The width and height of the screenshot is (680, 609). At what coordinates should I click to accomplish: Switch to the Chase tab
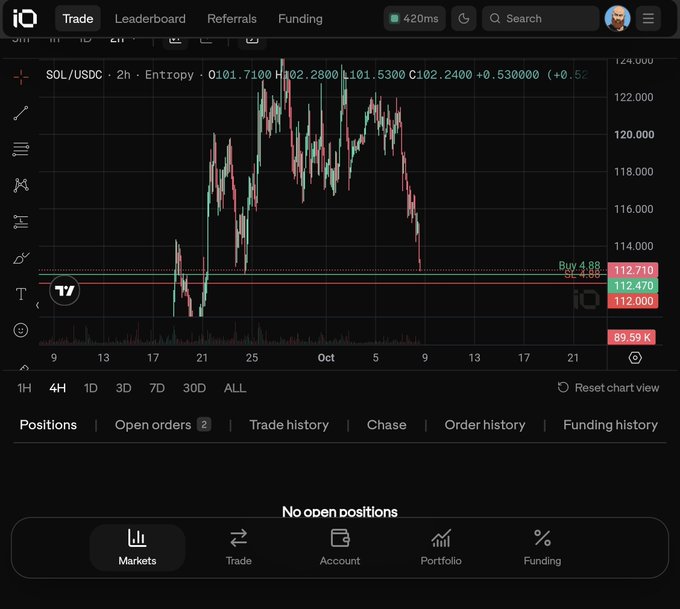pyautogui.click(x=386, y=425)
